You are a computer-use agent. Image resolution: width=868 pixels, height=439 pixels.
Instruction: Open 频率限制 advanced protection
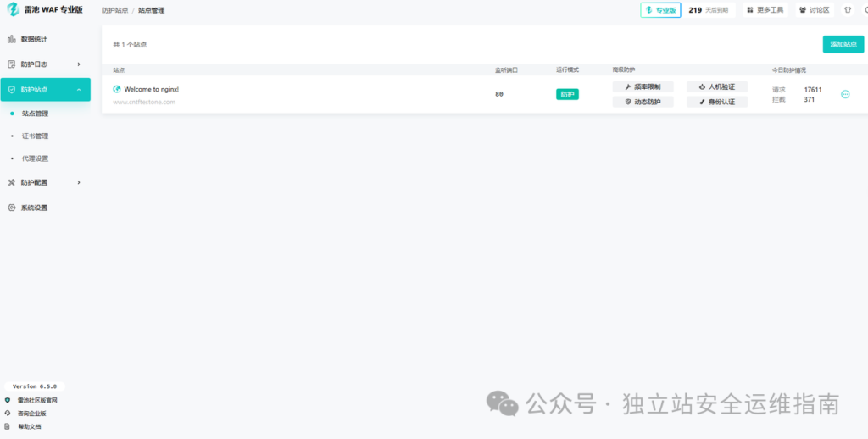coord(643,87)
